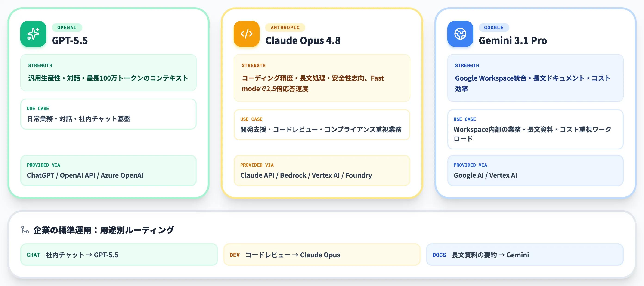
Task: Click the USE CASE label in Gemini card
Action: point(465,119)
